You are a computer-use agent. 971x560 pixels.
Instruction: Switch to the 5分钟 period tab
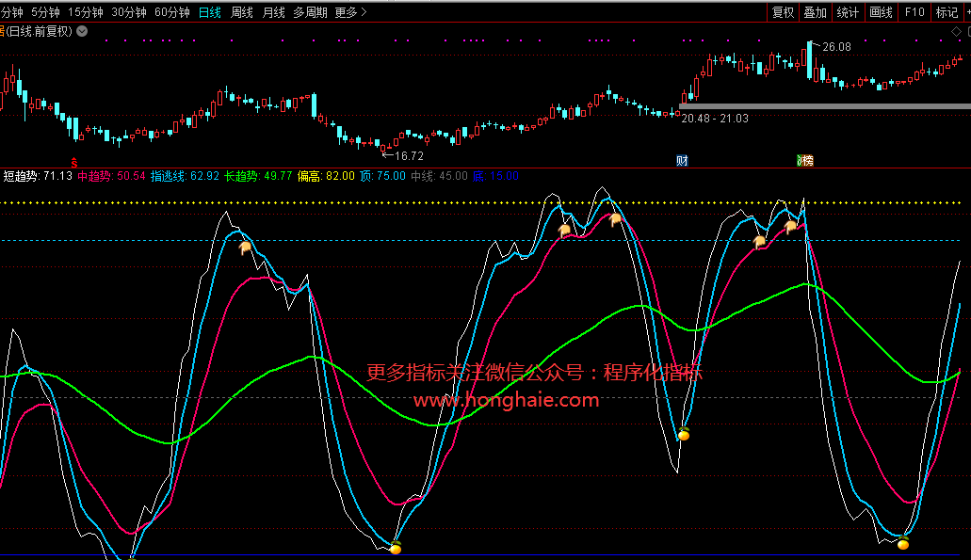[45, 12]
